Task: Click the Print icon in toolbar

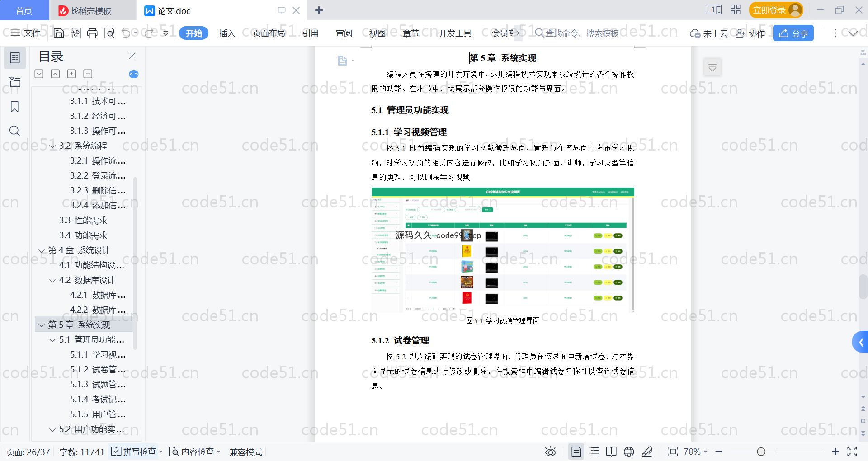Action: tap(93, 33)
